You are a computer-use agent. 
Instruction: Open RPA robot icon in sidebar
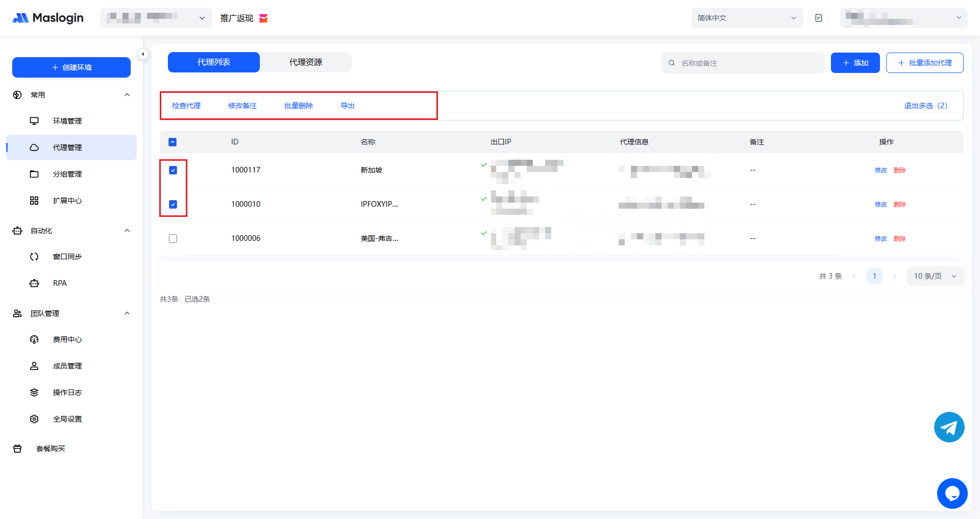click(34, 283)
